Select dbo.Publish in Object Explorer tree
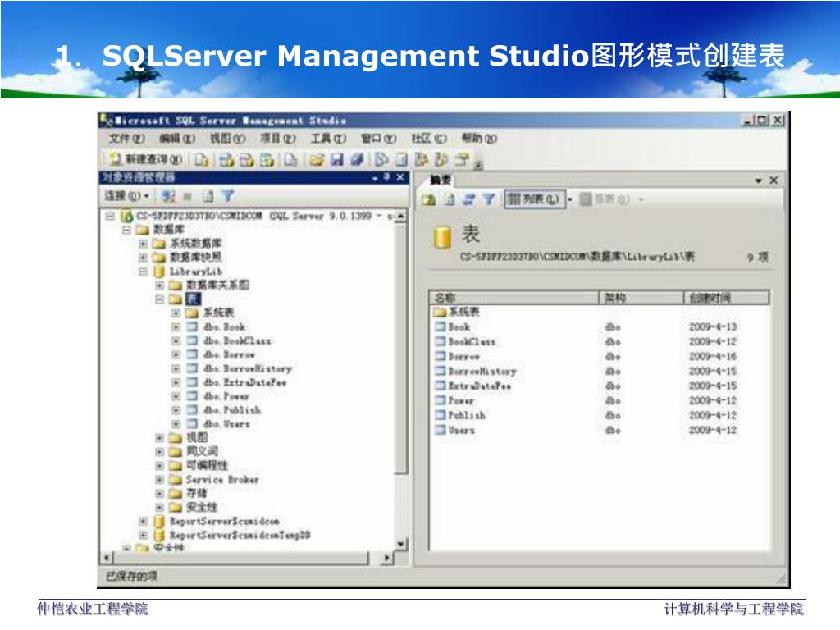 click(232, 410)
